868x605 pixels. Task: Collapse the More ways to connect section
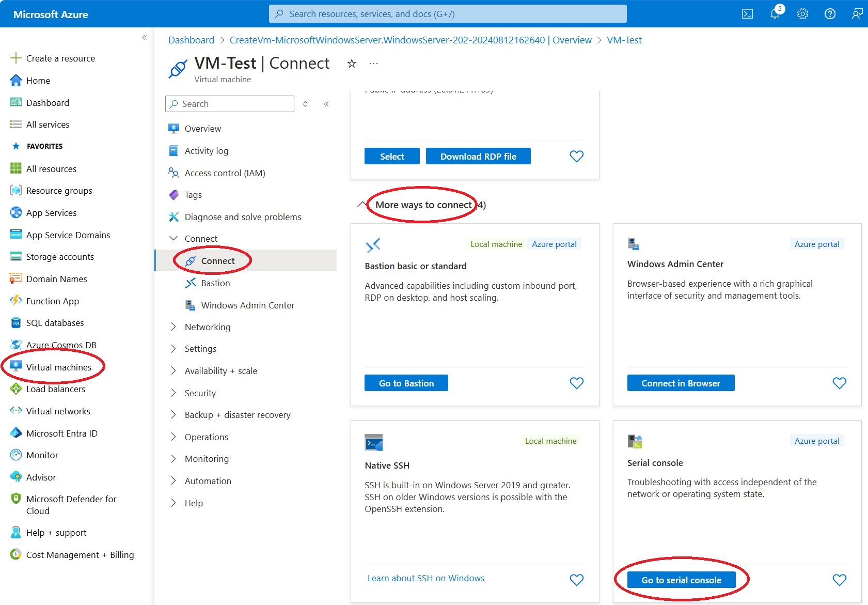click(x=362, y=205)
